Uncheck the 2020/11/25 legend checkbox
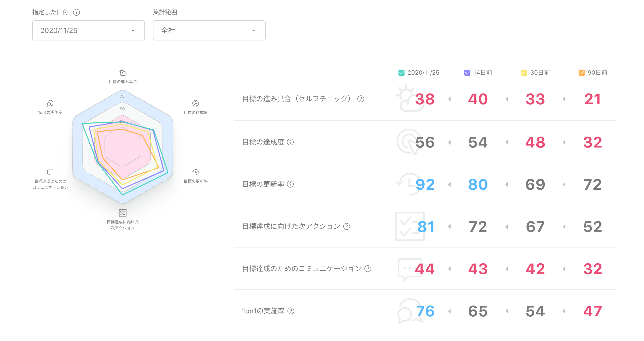This screenshot has width=644, height=341. pos(401,73)
